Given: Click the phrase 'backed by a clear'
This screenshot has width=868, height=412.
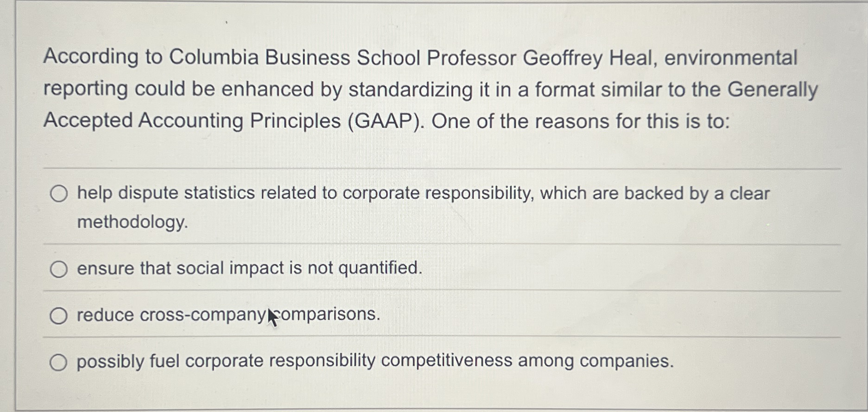Looking at the screenshot, I should click(697, 193).
